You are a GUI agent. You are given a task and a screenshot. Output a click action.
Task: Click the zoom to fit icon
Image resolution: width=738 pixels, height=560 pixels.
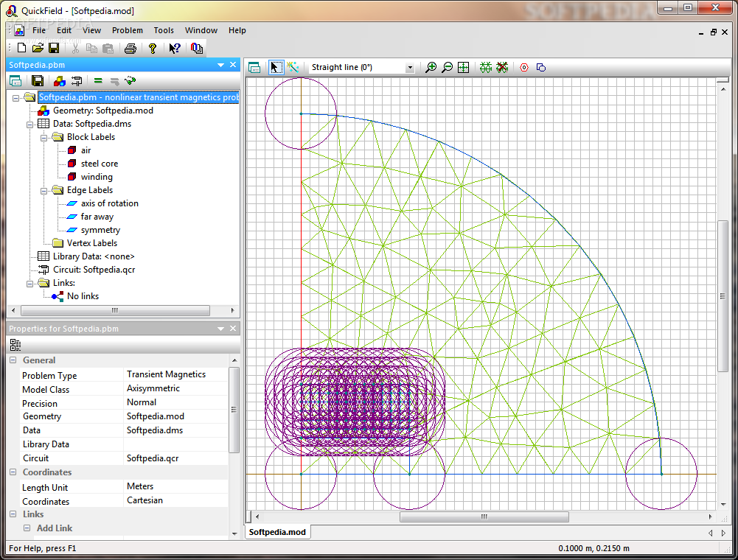click(464, 67)
